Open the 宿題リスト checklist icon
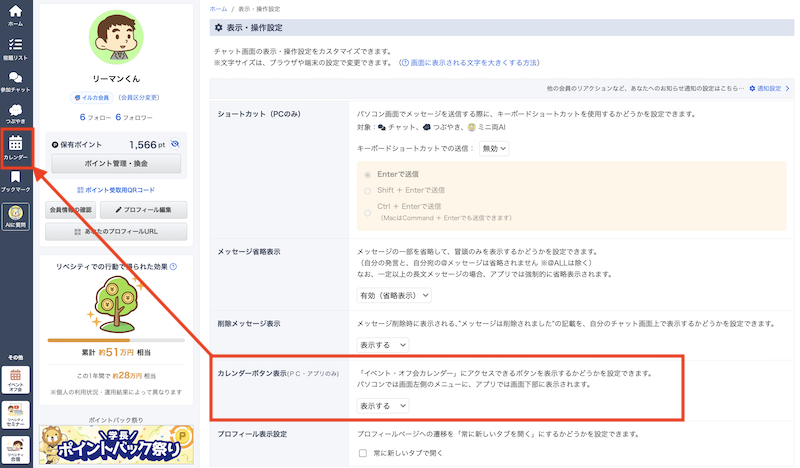800x468 pixels. (15, 49)
